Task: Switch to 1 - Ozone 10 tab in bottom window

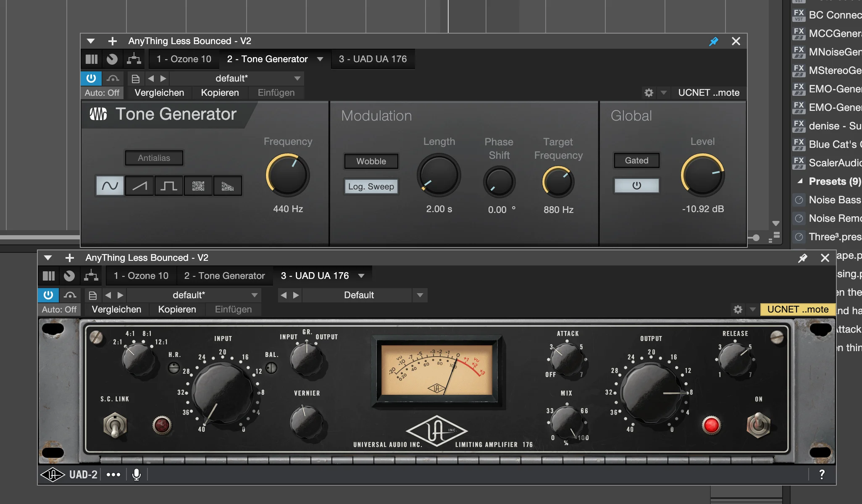Action: (x=141, y=276)
